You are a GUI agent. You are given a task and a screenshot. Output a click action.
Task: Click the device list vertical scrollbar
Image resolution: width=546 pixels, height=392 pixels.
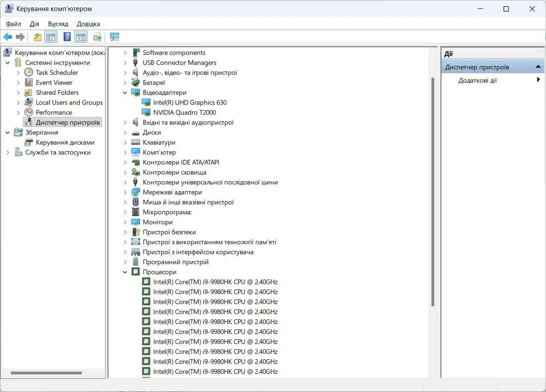[433, 192]
